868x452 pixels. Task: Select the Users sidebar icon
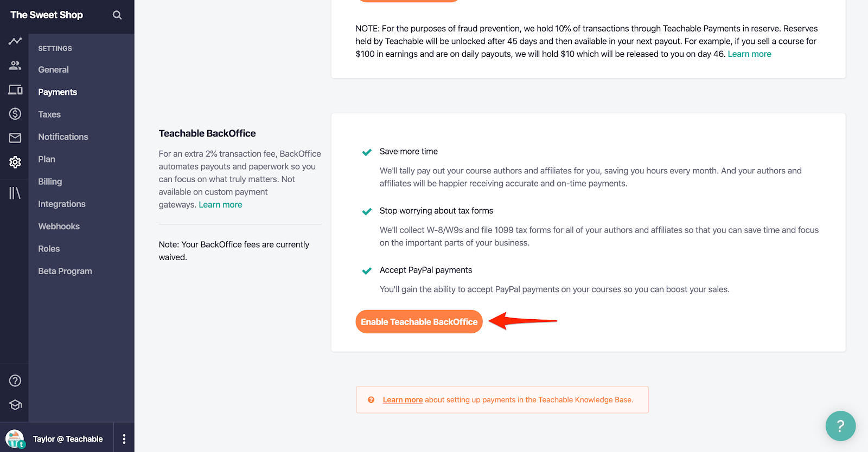[14, 65]
